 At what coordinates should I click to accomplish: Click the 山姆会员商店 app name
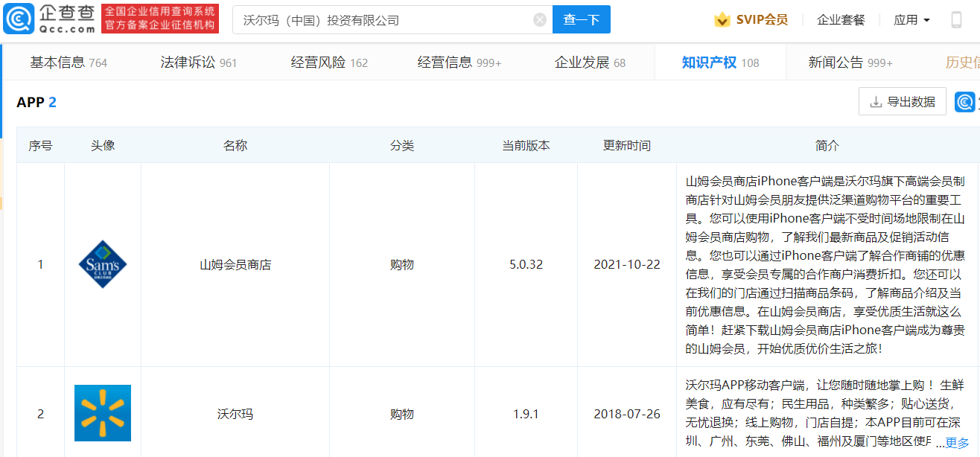point(235,264)
